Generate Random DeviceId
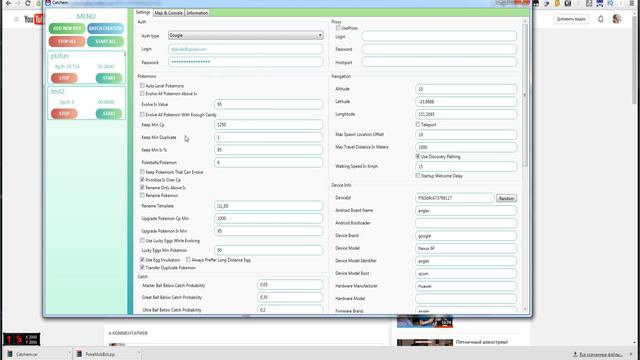 click(507, 198)
